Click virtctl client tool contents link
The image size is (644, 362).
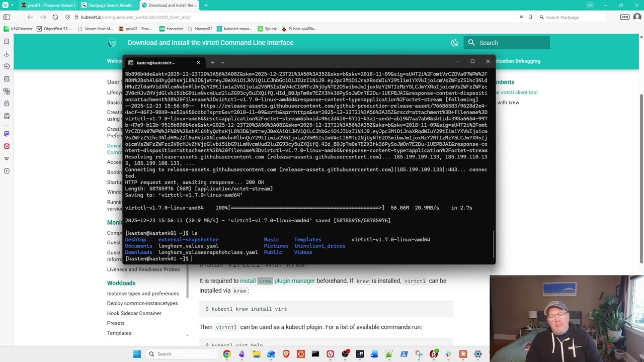[x=517, y=93]
